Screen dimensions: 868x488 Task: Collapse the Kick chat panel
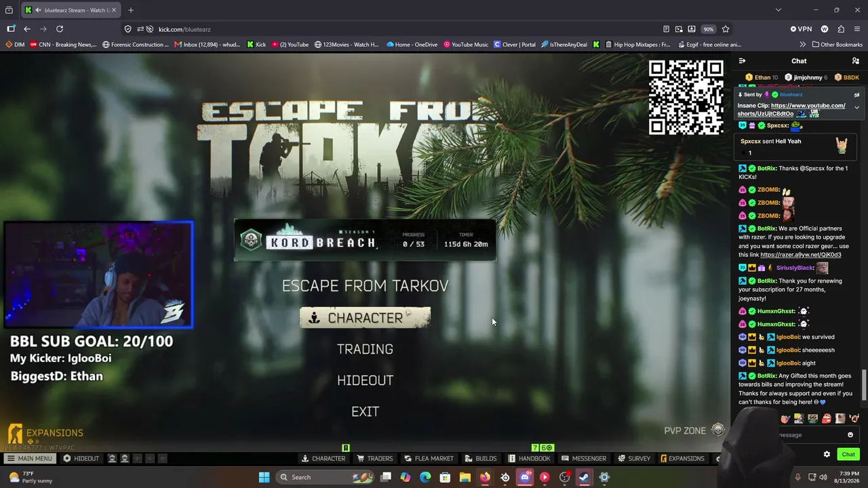click(742, 61)
